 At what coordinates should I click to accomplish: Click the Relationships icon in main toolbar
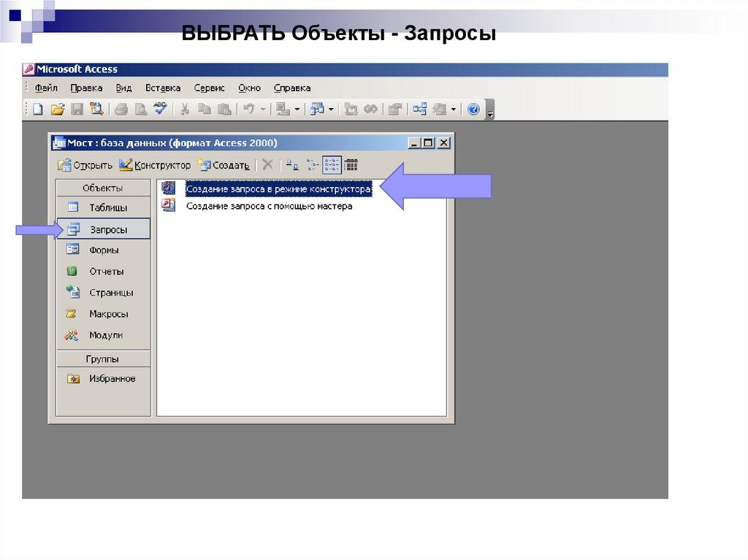[x=419, y=110]
